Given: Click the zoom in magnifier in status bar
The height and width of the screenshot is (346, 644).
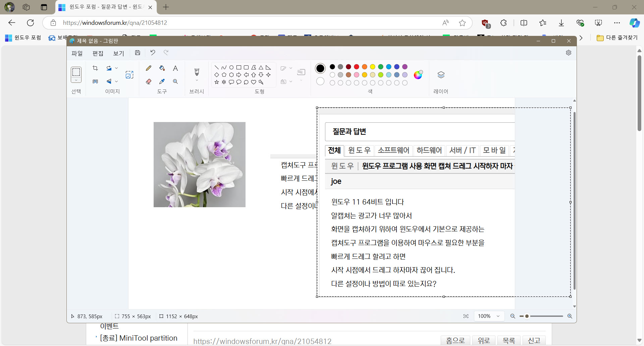Looking at the screenshot, I should click(x=570, y=316).
